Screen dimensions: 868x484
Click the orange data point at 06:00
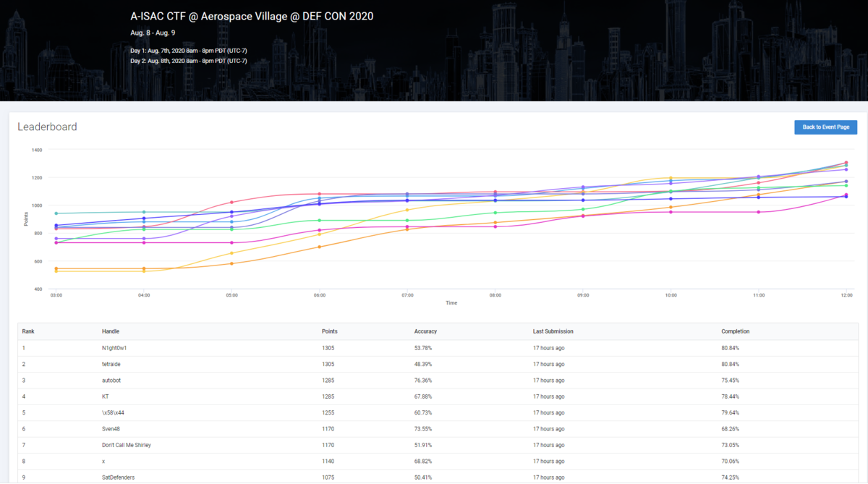[320, 247]
